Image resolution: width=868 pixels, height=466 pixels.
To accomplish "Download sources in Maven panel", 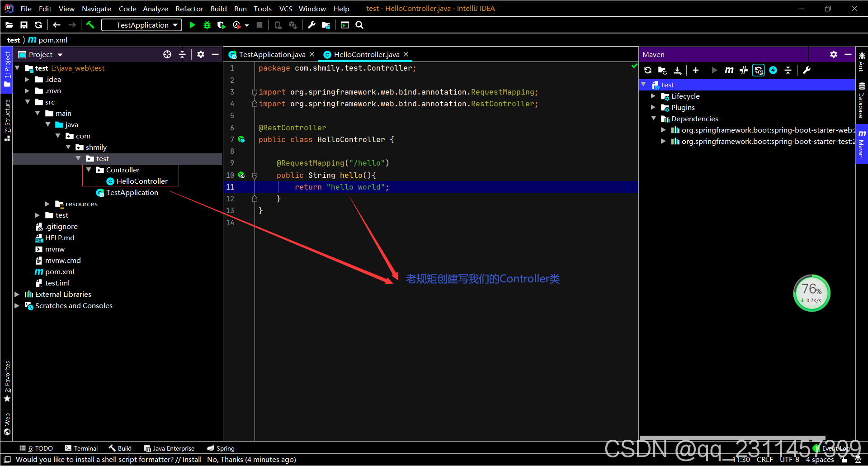I will click(x=677, y=70).
